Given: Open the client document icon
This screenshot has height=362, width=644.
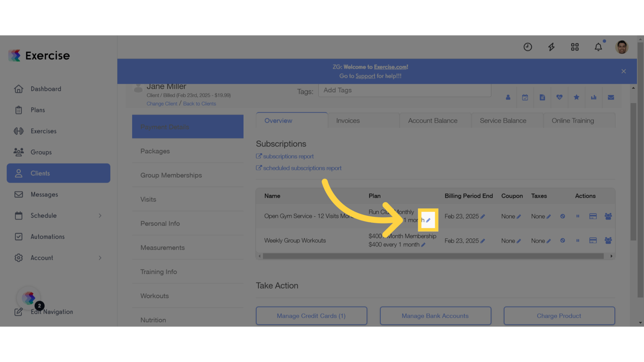Looking at the screenshot, I should (542, 98).
